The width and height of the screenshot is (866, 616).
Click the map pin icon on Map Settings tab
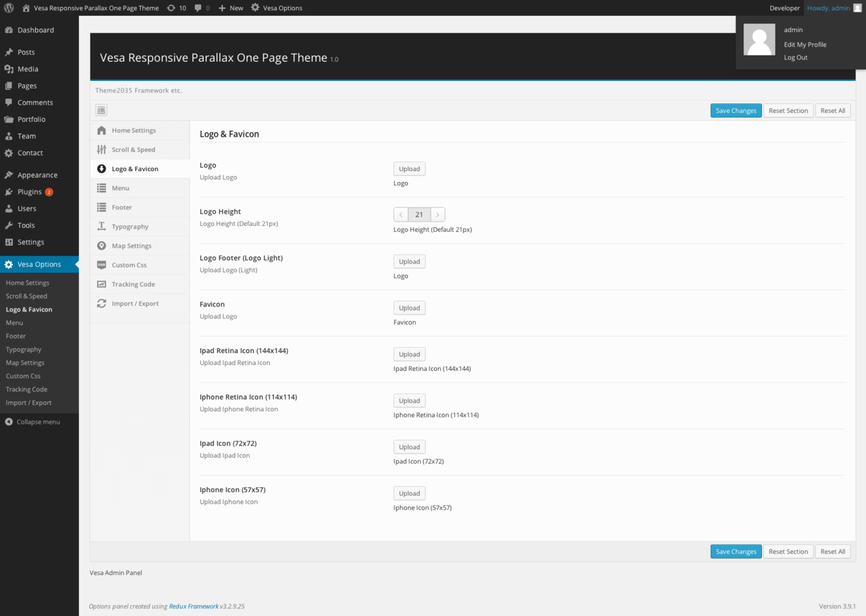101,246
